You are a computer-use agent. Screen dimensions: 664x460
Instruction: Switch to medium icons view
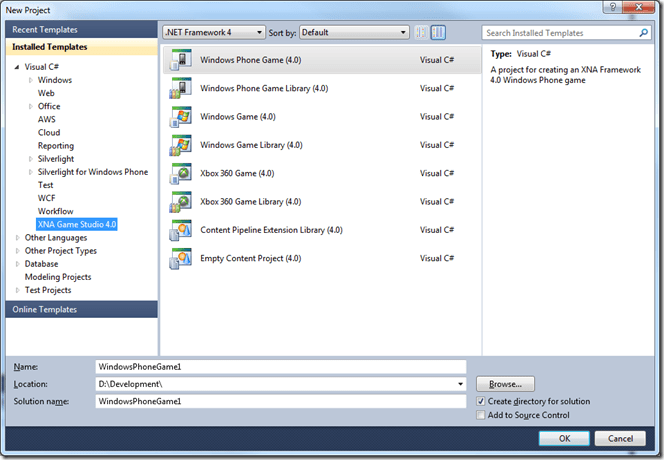(438, 32)
